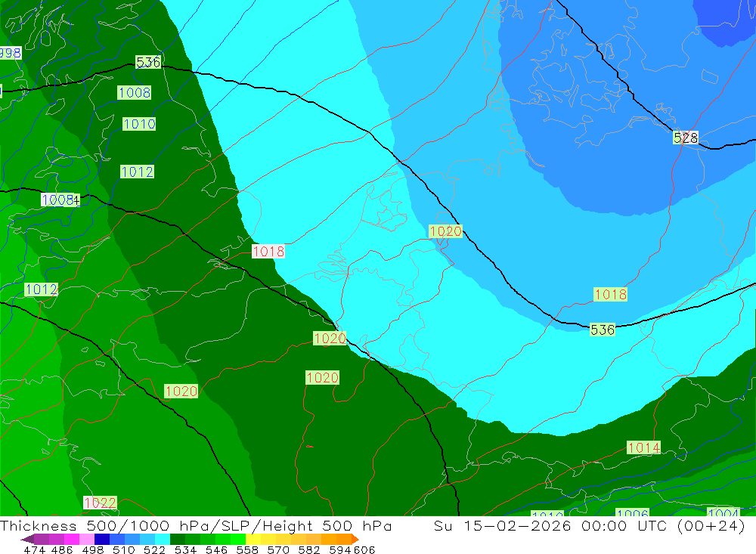Viewport: 756px width, 554px height.
Task: Click the map title 'Thickness 500/1000 hPa/SLP/Height 500 hPa'
Action: tap(196, 525)
